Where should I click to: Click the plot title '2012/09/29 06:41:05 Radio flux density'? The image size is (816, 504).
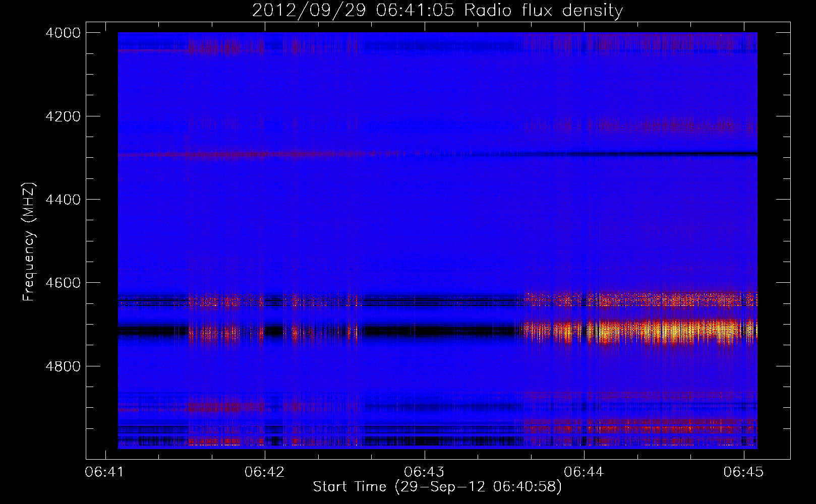[x=437, y=10]
